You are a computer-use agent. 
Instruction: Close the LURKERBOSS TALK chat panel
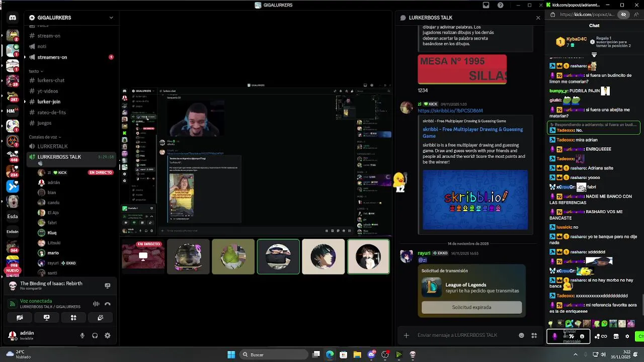pos(538,18)
